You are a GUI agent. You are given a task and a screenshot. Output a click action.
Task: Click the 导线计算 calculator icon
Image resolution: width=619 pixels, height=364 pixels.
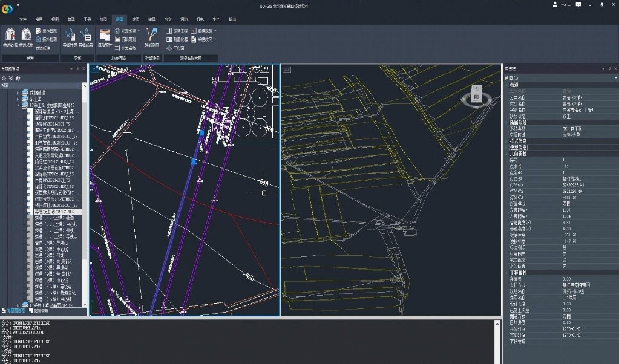(69, 36)
